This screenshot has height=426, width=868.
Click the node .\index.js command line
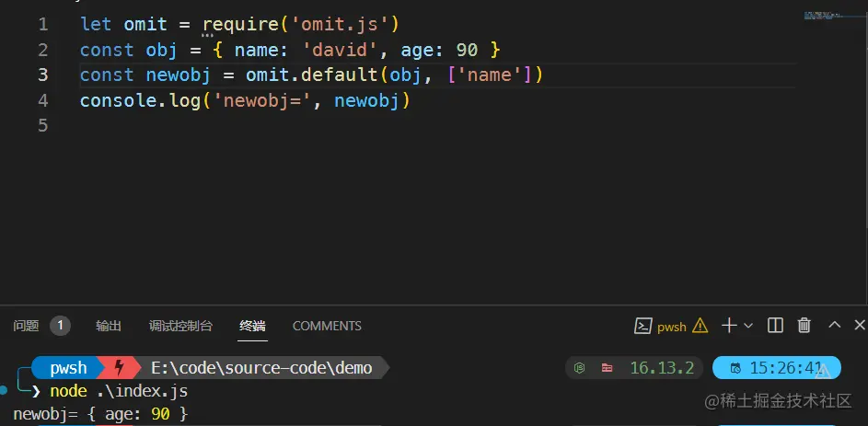[119, 391]
